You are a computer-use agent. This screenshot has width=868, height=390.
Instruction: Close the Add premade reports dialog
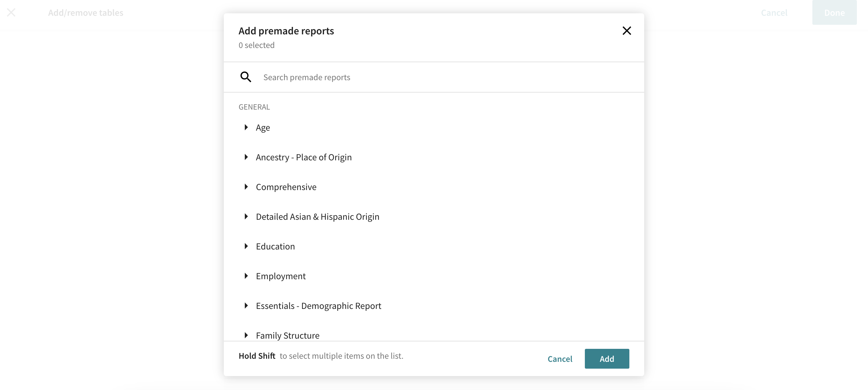tap(626, 31)
